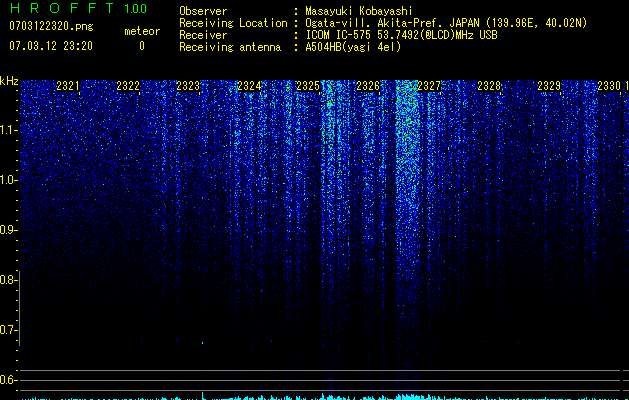Image resolution: width=629 pixels, height=400 pixels.
Task: Click the 0.8 frequency axis label
Action: pyautogui.click(x=8, y=280)
